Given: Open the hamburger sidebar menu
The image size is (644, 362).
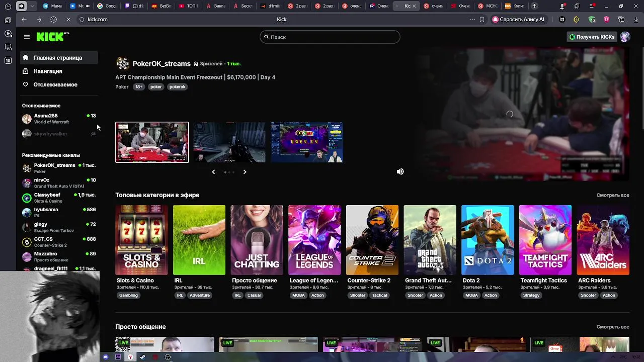Looking at the screenshot, I should [27, 37].
